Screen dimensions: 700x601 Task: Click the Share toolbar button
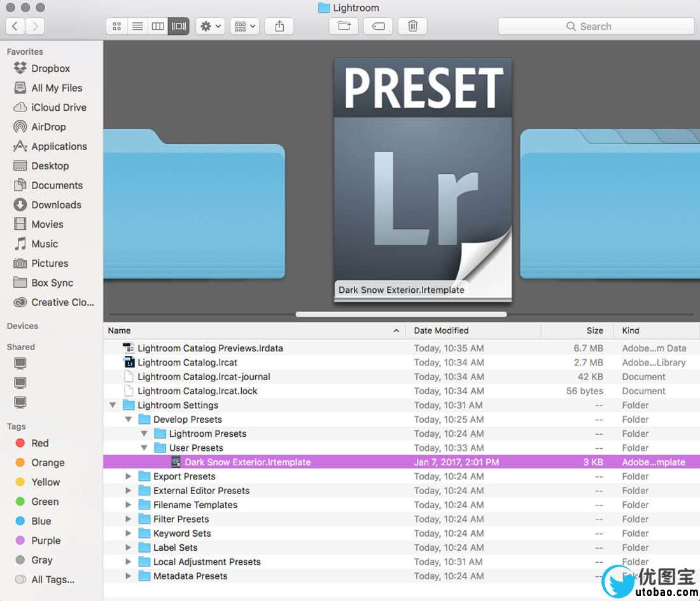click(x=279, y=26)
